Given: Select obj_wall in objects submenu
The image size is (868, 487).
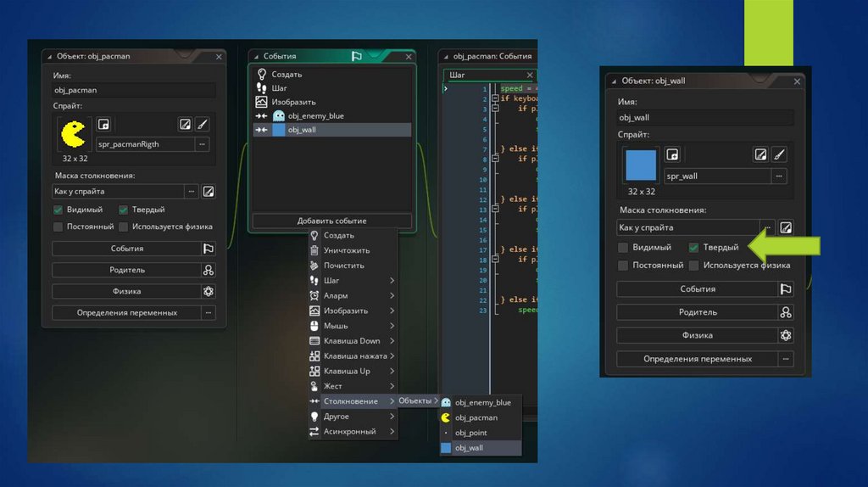Looking at the screenshot, I should click(x=481, y=448).
